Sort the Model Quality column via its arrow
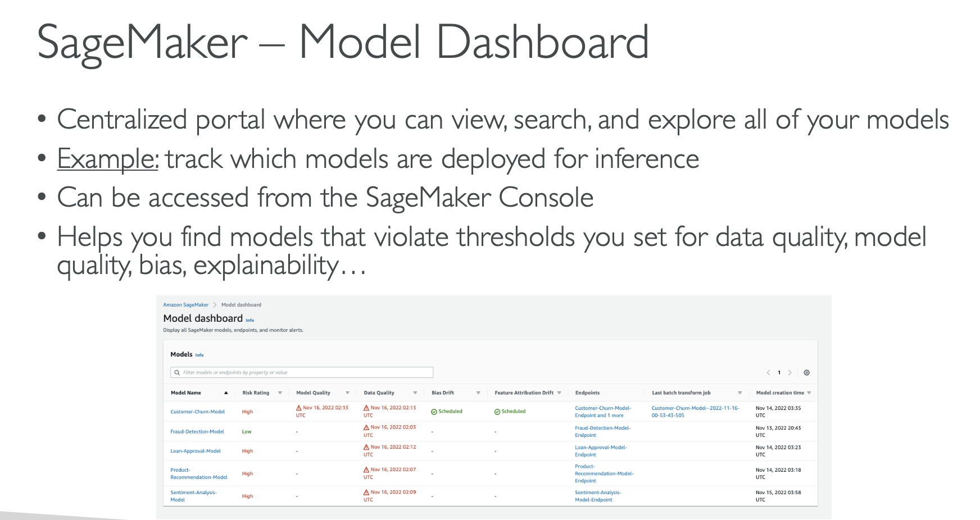This screenshot has width=980, height=520. pyautogui.click(x=347, y=393)
